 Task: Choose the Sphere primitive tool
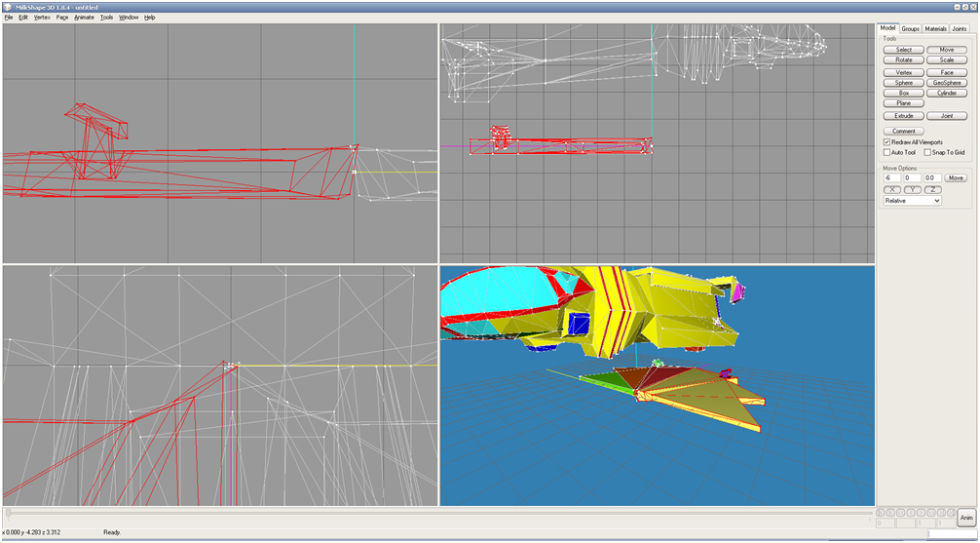(x=904, y=83)
